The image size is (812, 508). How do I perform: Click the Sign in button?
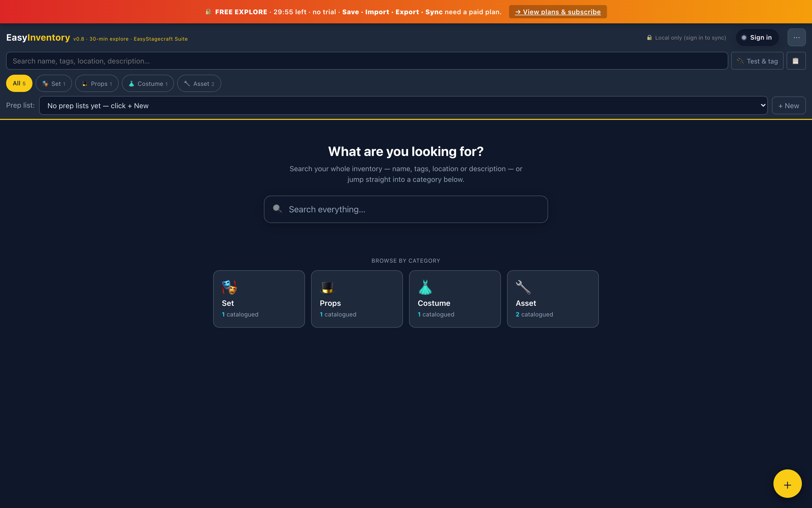point(757,38)
